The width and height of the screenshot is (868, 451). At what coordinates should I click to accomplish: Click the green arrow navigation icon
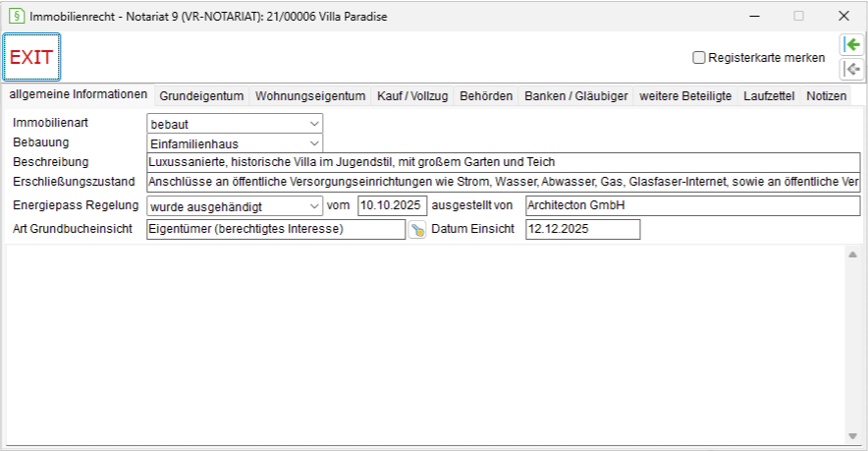click(x=852, y=44)
